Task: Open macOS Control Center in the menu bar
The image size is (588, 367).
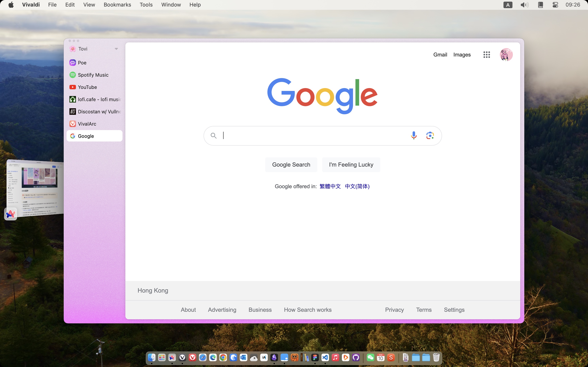Action: [555, 5]
